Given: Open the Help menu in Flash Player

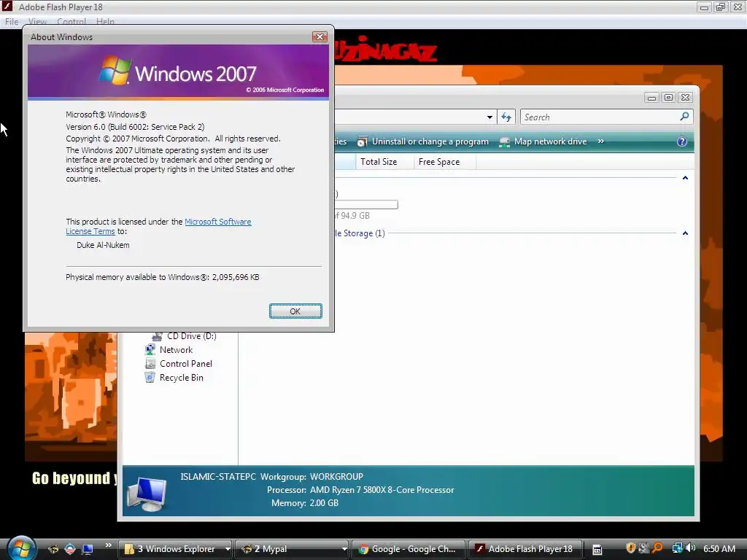Looking at the screenshot, I should (105, 21).
